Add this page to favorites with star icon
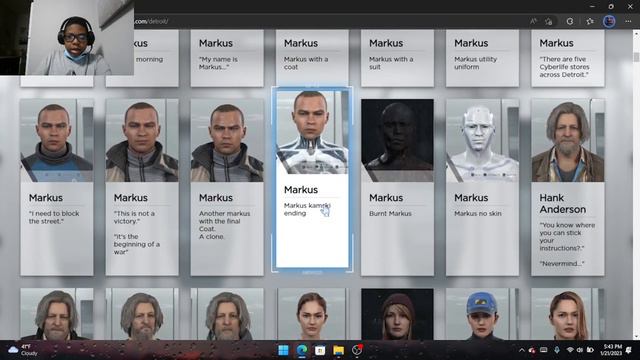The width and height of the screenshot is (640, 360). click(549, 21)
